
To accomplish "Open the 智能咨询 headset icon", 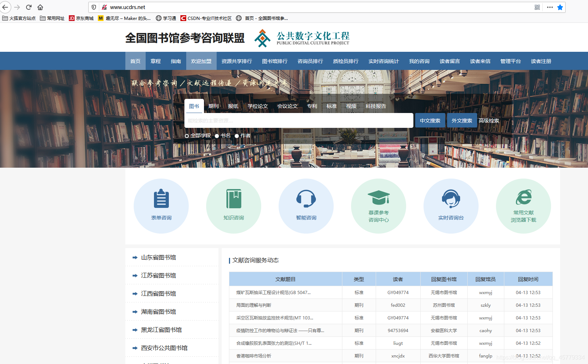I will click(306, 198).
